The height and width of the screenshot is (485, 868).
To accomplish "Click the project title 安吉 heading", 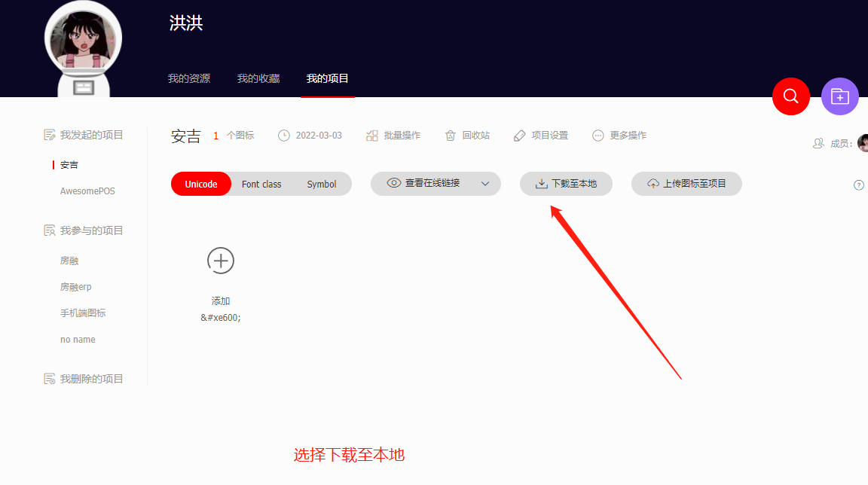I will [185, 136].
